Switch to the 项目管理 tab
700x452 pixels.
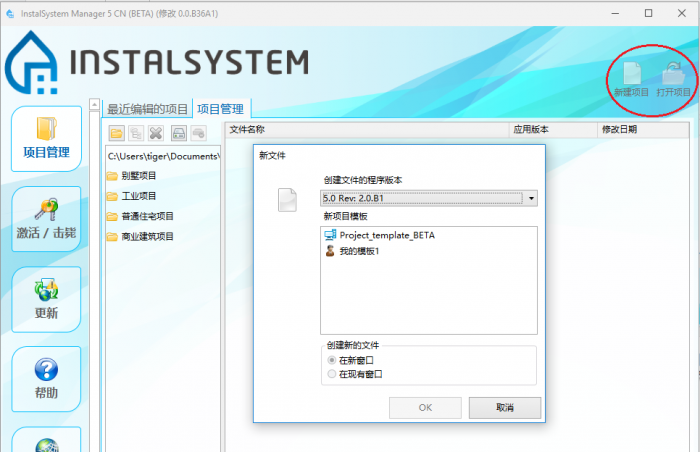coord(222,109)
